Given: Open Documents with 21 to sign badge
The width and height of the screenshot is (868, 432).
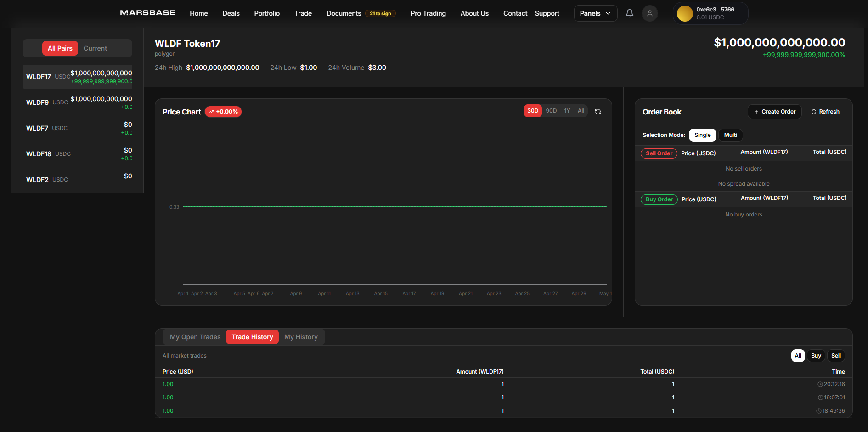Looking at the screenshot, I should [x=344, y=13].
